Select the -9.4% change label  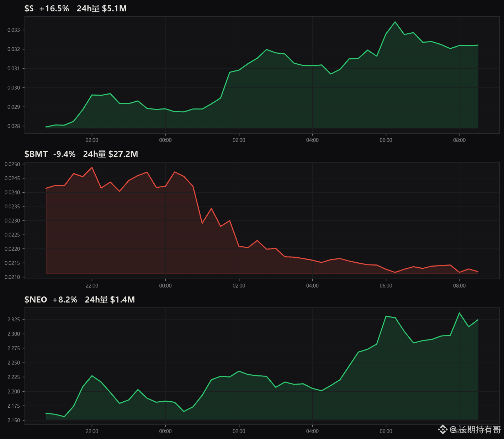(x=64, y=154)
